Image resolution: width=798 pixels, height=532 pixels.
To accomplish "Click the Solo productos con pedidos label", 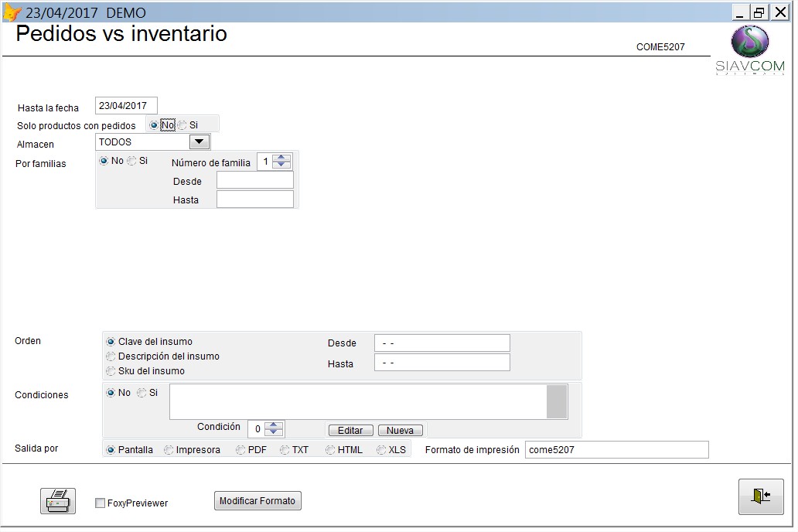I will pos(77,126).
